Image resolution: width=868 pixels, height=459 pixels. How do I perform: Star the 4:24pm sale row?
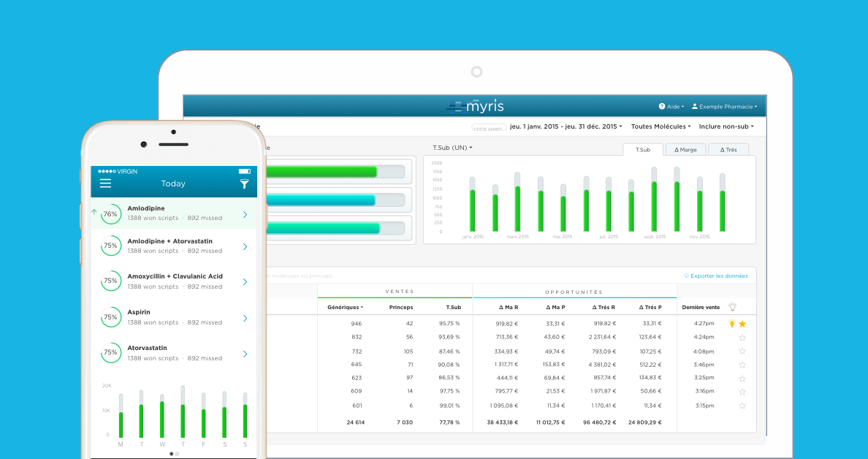pos(742,338)
